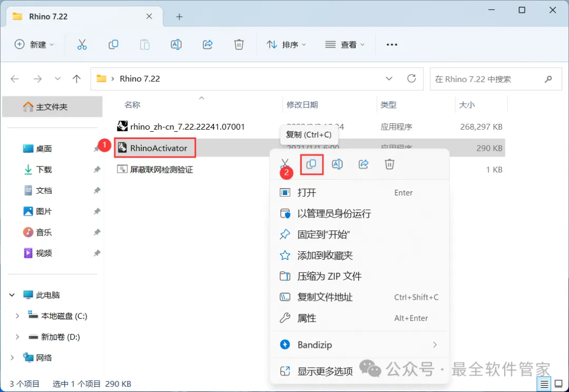Unpin 视频 from quick access
The image size is (569, 392).
coord(97,253)
